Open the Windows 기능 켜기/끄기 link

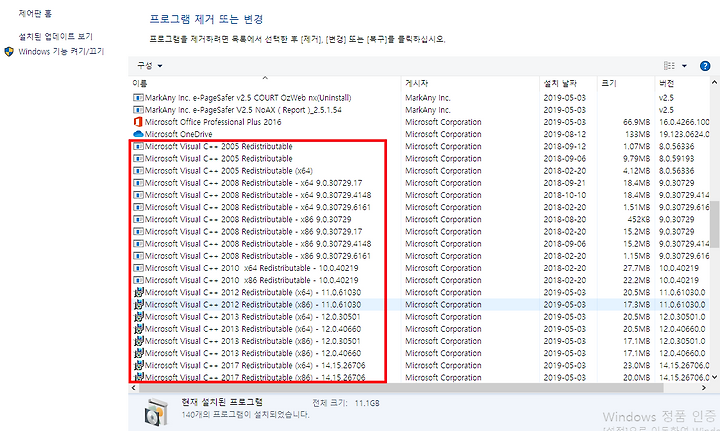pos(61,51)
